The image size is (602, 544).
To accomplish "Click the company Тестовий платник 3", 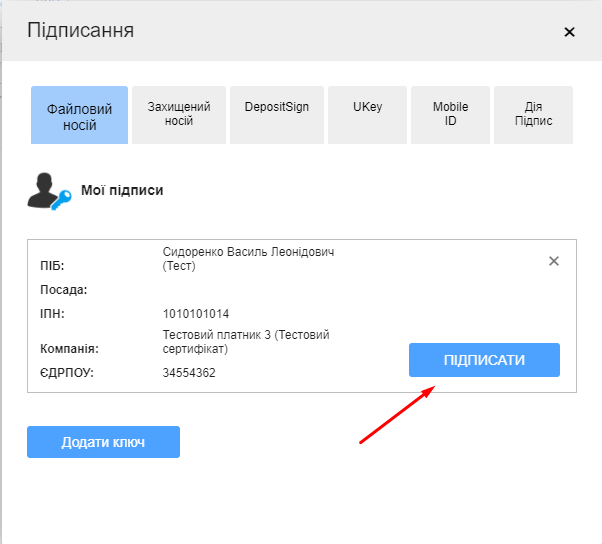I will [x=217, y=335].
